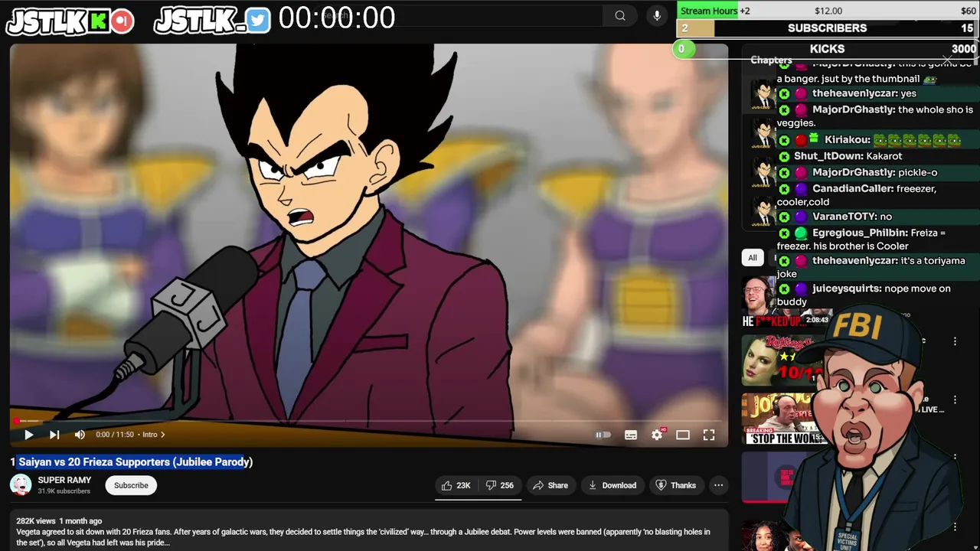Mute the video volume
980x551 pixels.
pyautogui.click(x=80, y=435)
